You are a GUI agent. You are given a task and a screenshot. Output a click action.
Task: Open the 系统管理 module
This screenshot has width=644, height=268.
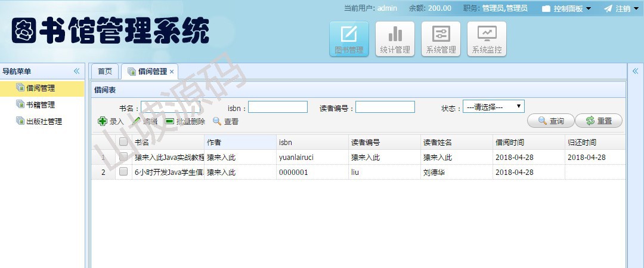[x=441, y=39]
